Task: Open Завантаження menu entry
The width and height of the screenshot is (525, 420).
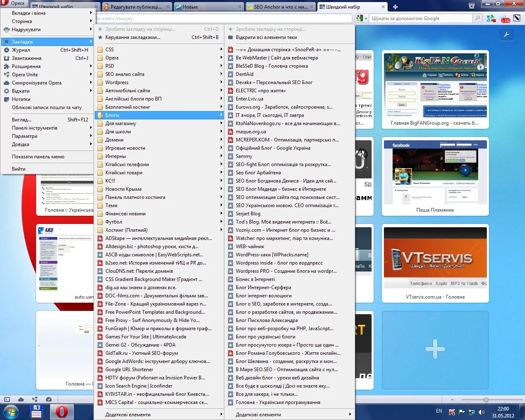Action: [48, 58]
